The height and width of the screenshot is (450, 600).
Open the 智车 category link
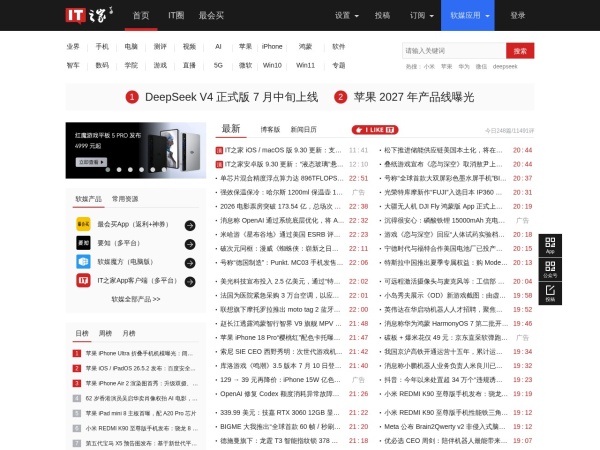click(73, 65)
